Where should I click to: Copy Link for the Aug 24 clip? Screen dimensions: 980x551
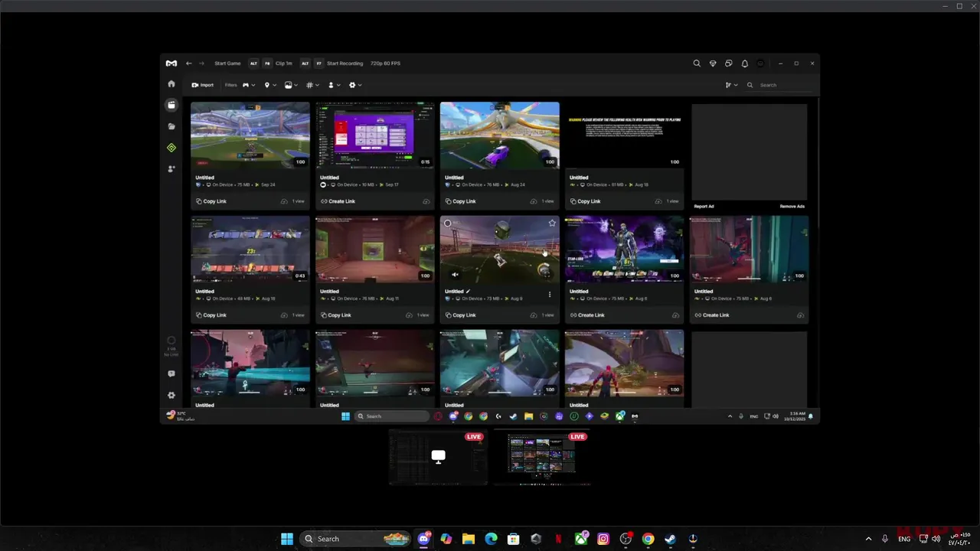tap(461, 201)
